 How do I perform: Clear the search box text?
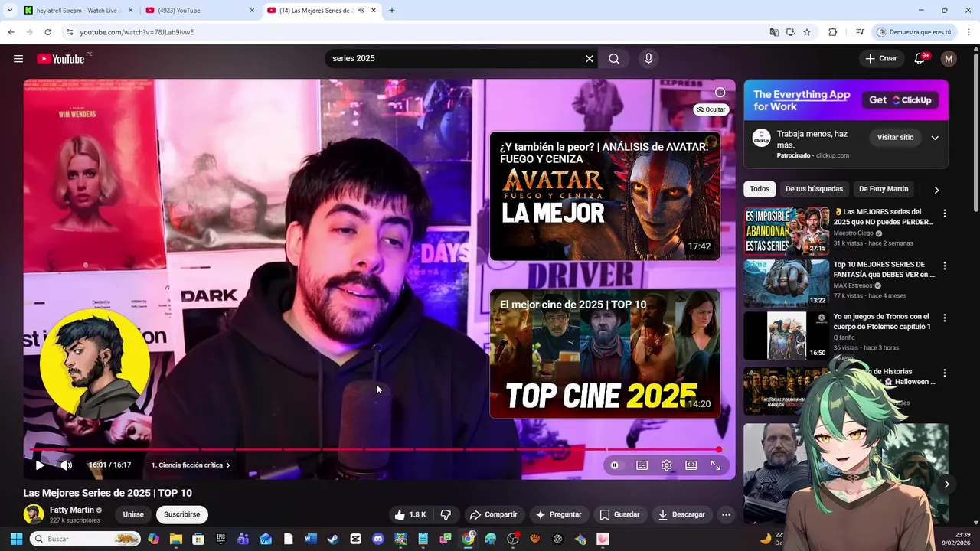coord(590,59)
